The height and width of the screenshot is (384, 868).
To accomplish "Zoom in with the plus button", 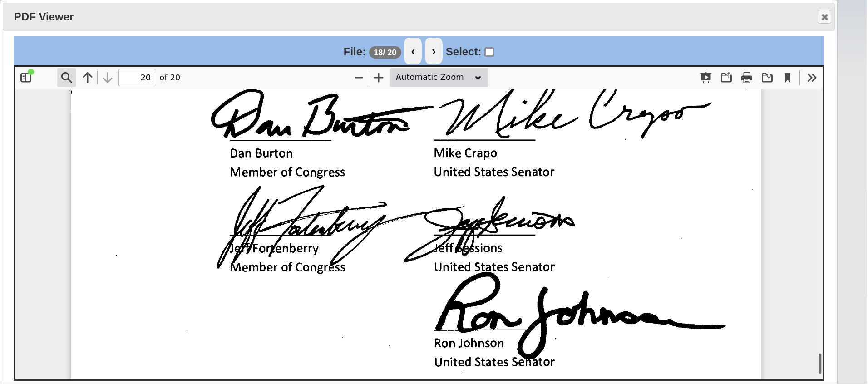I will pos(379,78).
